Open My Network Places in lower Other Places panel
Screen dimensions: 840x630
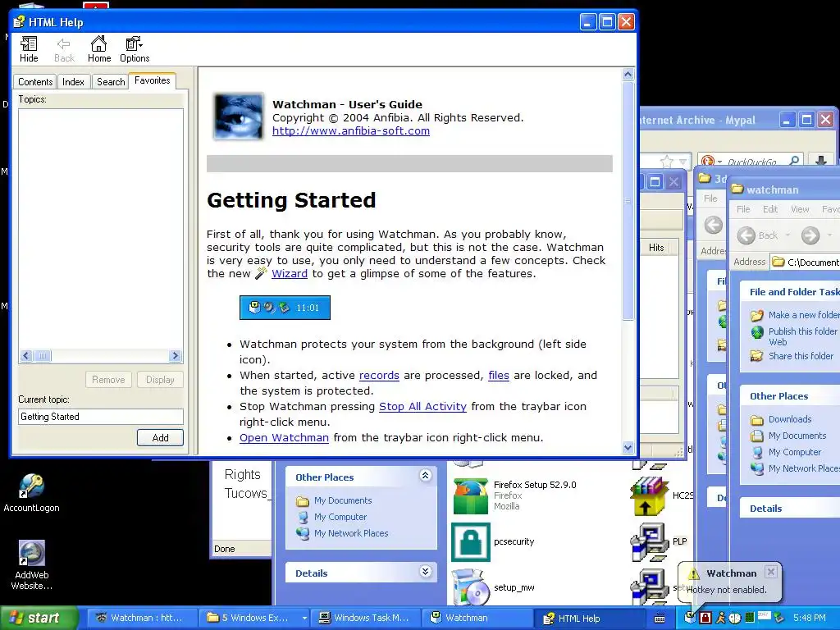tap(351, 533)
